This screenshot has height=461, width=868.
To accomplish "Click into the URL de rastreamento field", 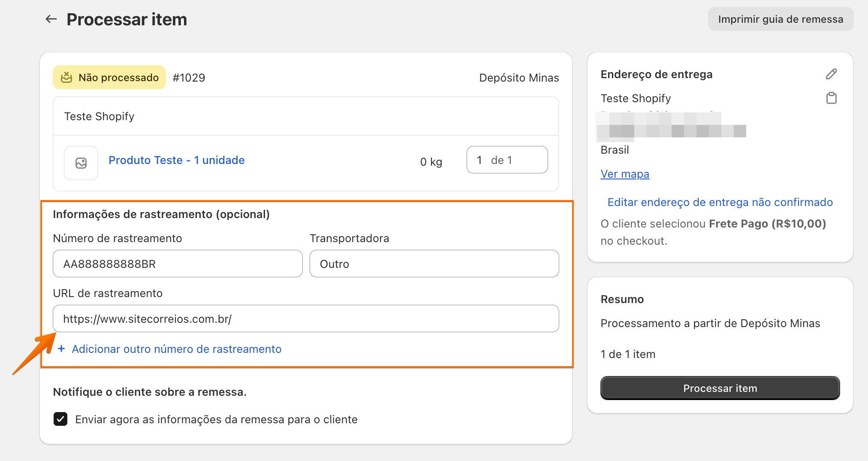I will point(306,319).
